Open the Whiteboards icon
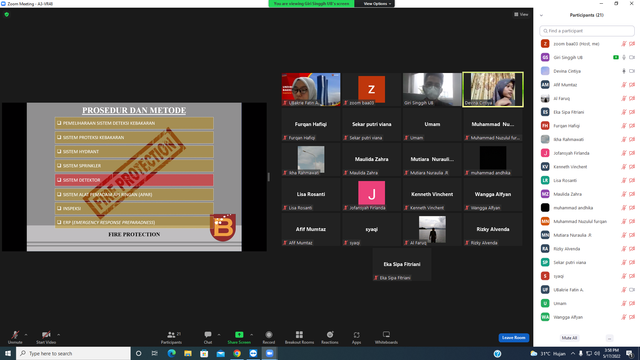Image resolution: width=640 pixels, height=360 pixels. [x=386, y=335]
